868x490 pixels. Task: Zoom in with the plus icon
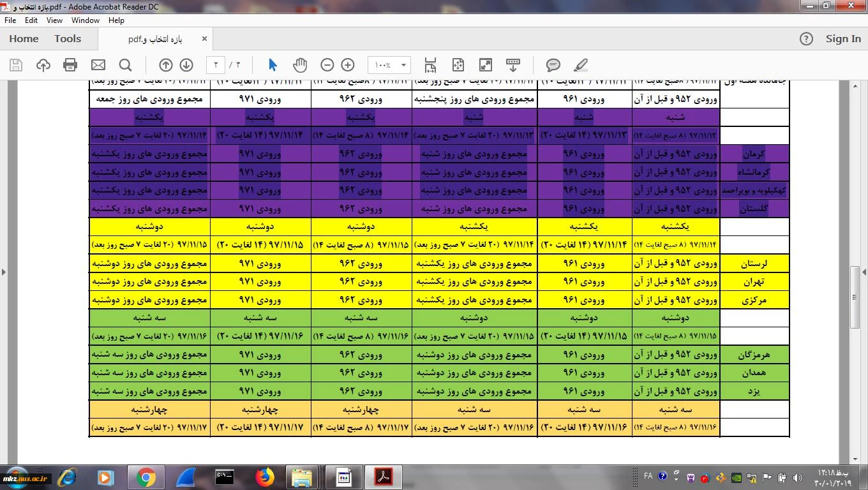[348, 65]
